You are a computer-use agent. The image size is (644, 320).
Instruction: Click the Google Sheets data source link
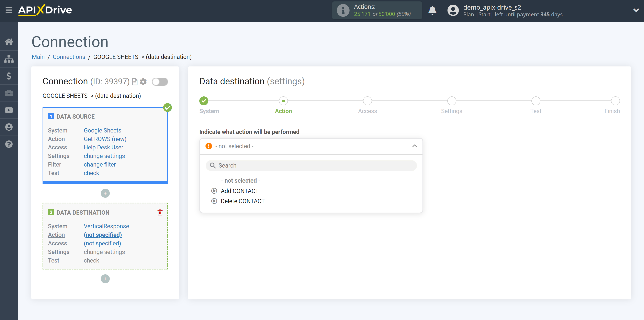coord(102,130)
